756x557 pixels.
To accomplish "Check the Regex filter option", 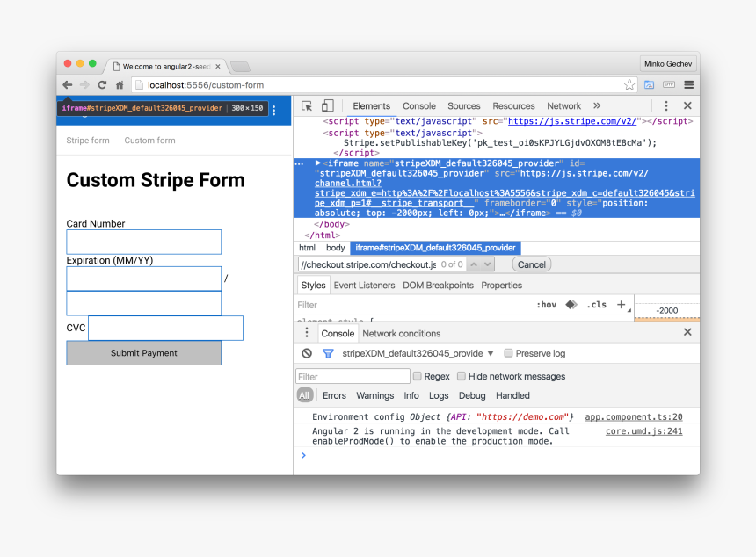I will [417, 375].
